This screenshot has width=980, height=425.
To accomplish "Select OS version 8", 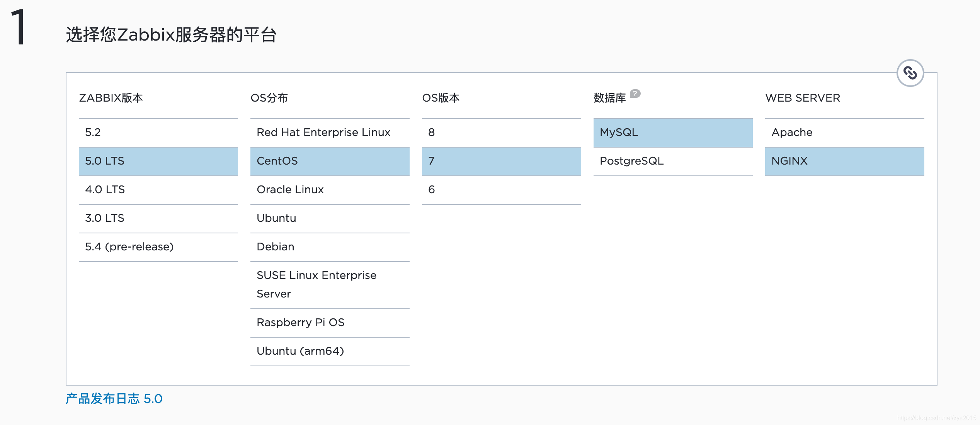I will pos(502,133).
